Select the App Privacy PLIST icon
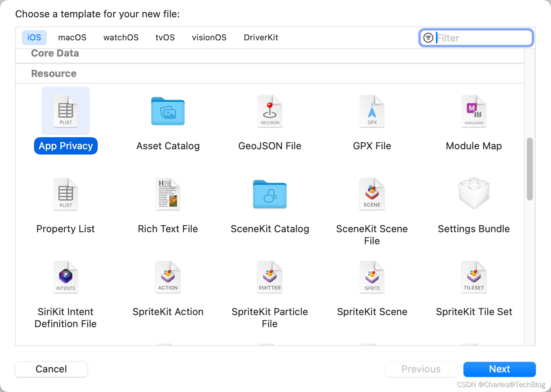The width and height of the screenshot is (551, 392). pyautogui.click(x=66, y=111)
